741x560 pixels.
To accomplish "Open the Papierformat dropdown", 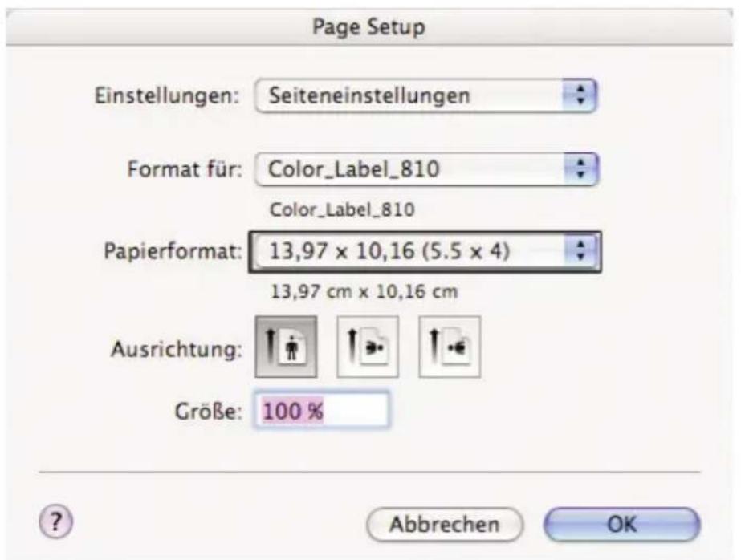I will 425,252.
